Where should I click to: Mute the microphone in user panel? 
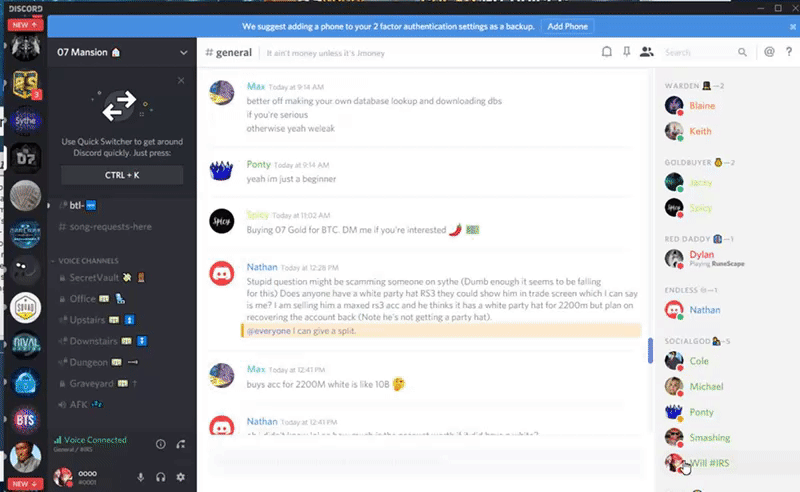tap(140, 477)
